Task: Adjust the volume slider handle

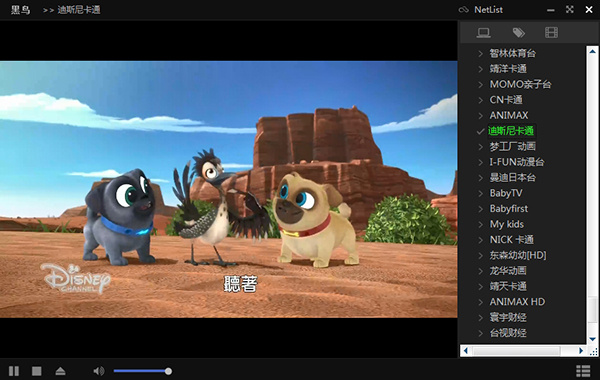Action: click(168, 371)
